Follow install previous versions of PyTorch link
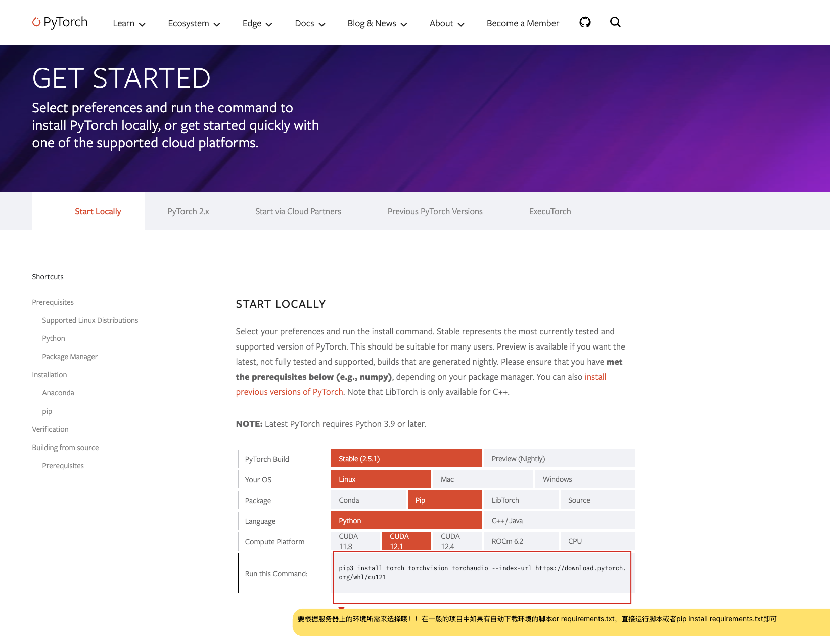The width and height of the screenshot is (830, 644). point(289,392)
